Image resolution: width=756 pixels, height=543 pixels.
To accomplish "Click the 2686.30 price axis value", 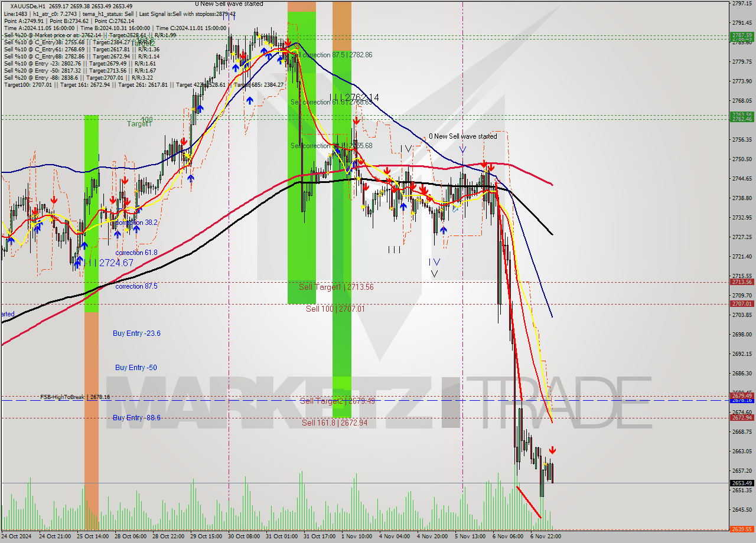I will [x=742, y=373].
